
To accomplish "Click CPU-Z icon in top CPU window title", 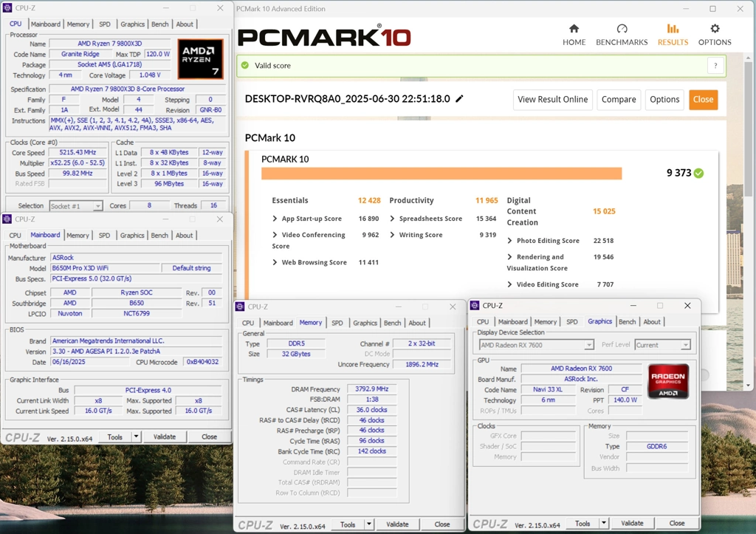I will pyautogui.click(x=7, y=7).
